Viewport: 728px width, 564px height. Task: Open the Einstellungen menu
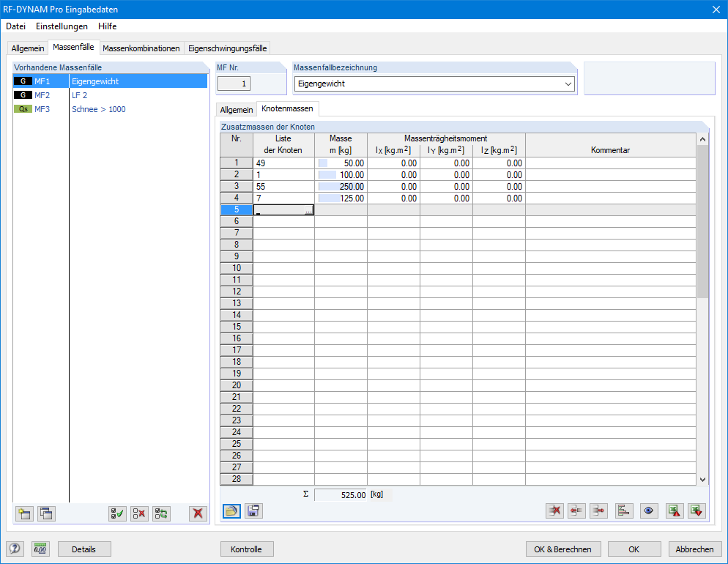62,26
